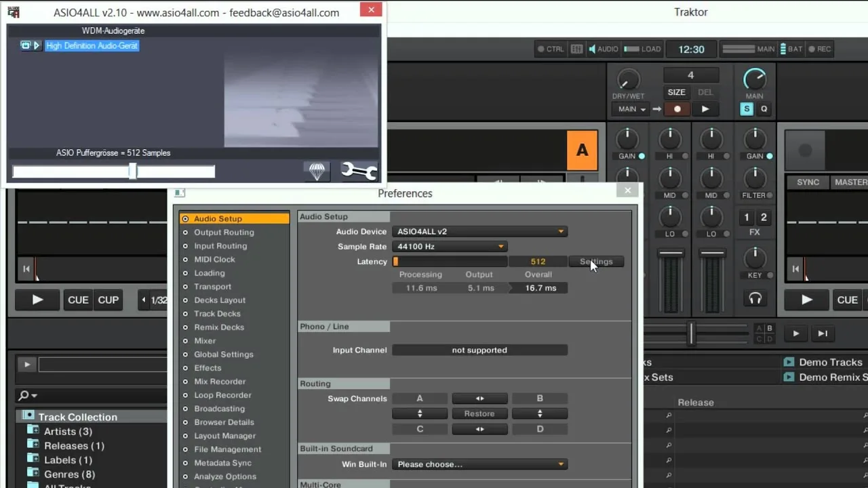Click the ASIO buffer size slider
868x488 pixels.
(113, 171)
